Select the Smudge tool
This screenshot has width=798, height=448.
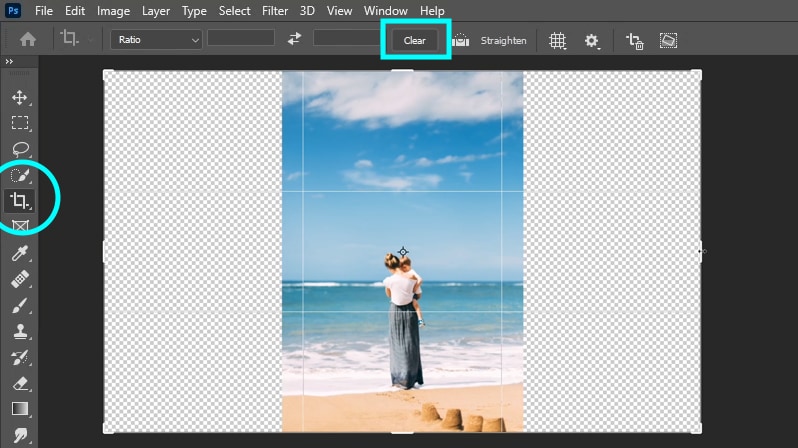pos(20,435)
